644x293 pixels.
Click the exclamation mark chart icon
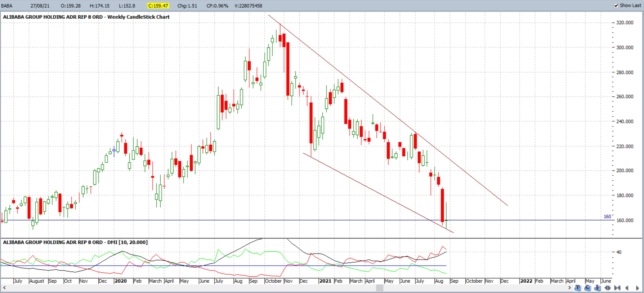[x=597, y=288]
